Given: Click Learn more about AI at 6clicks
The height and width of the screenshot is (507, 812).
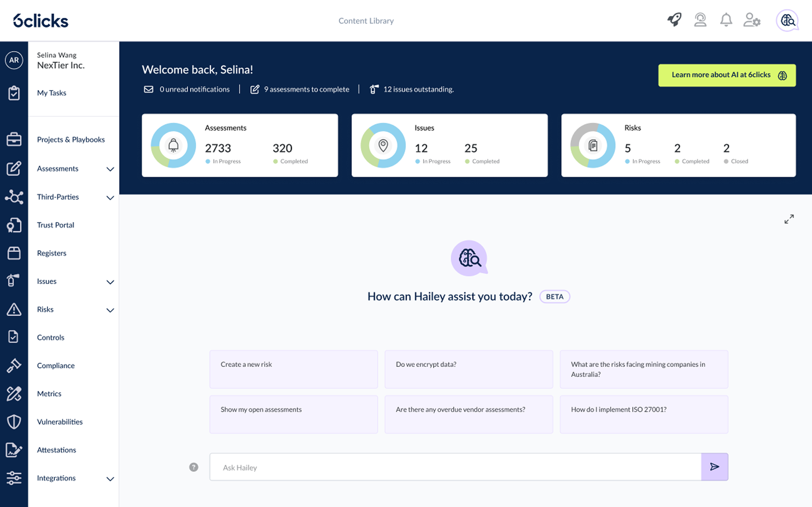Looking at the screenshot, I should coord(726,75).
